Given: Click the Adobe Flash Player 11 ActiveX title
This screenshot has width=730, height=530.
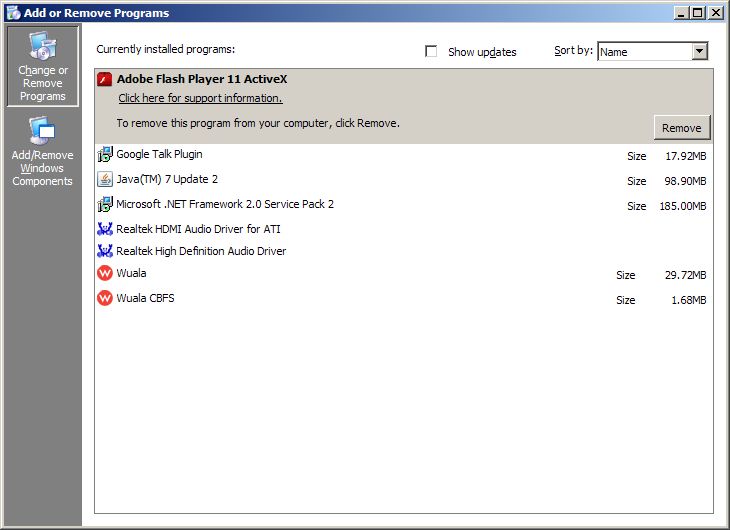Looking at the screenshot, I should pyautogui.click(x=202, y=79).
